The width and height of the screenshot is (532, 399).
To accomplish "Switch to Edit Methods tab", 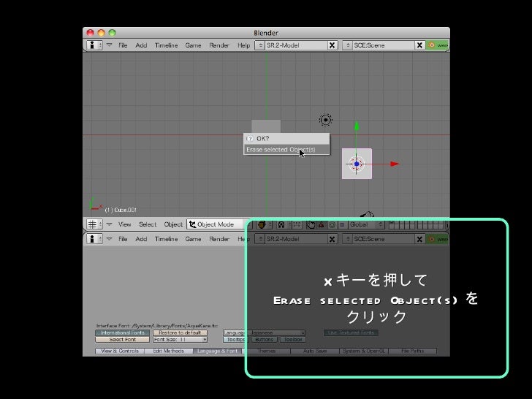I will (x=169, y=351).
